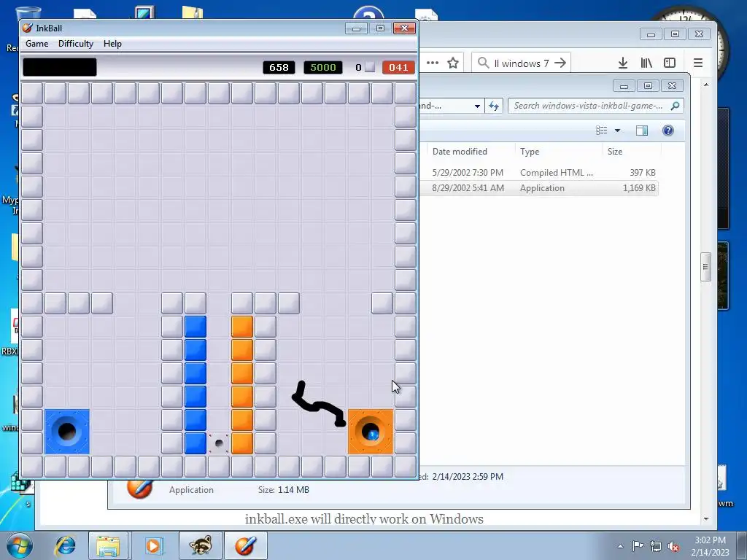
Task: Show hidden tray icons arrow
Action: [x=620, y=546]
